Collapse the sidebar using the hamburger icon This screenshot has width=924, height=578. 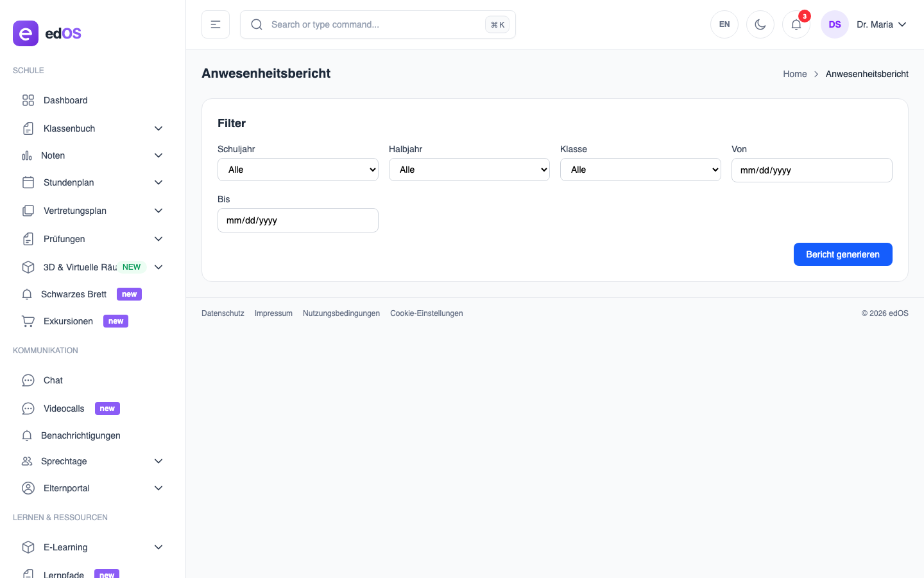(x=216, y=24)
